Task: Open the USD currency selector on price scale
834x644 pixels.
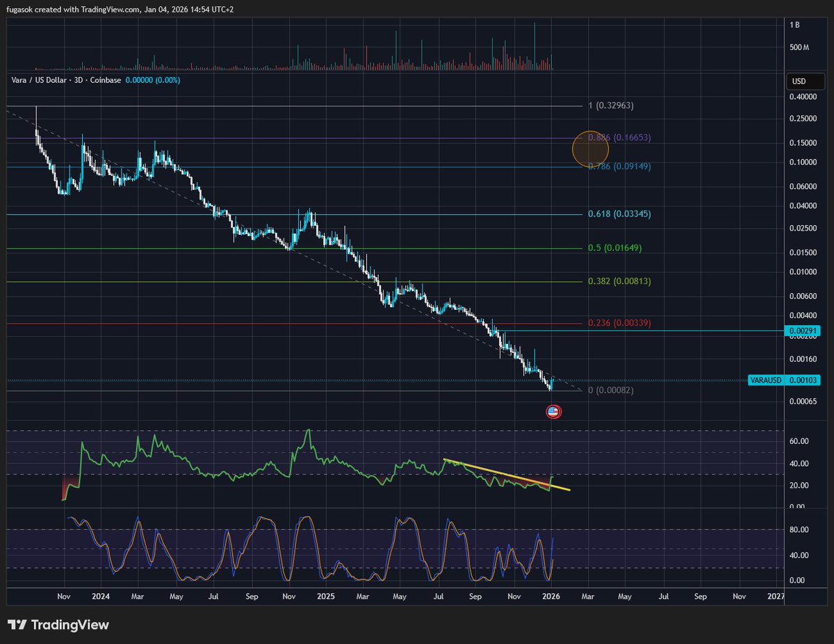Action: (x=806, y=81)
